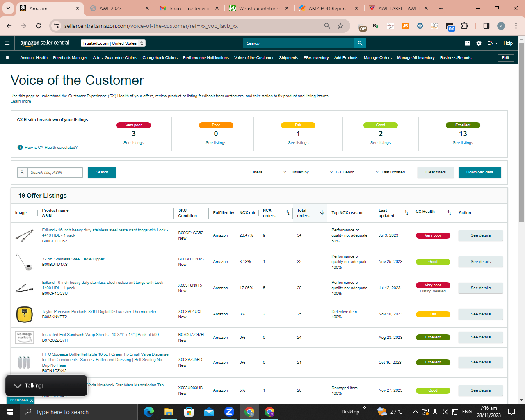Click the Chrome profile avatar
Screen dimensions: 525x420
point(501,26)
